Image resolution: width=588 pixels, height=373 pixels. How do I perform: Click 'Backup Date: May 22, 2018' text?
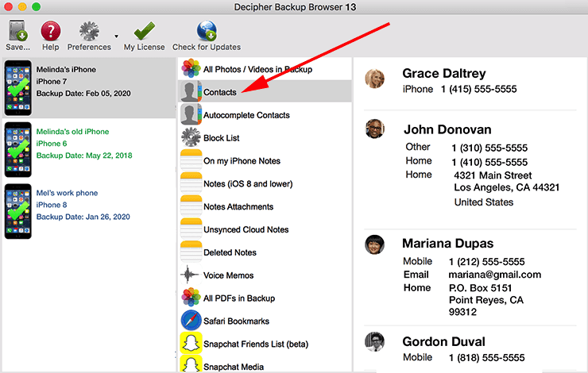84,156
